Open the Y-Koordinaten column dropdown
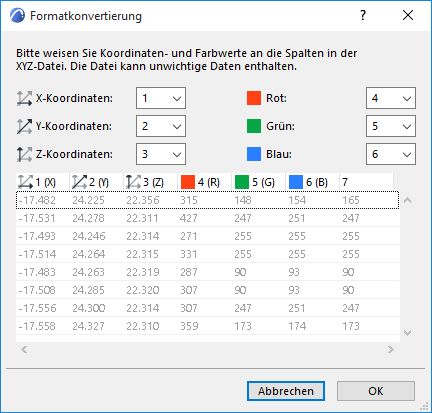Viewport: 432px width, 413px height. (161, 126)
